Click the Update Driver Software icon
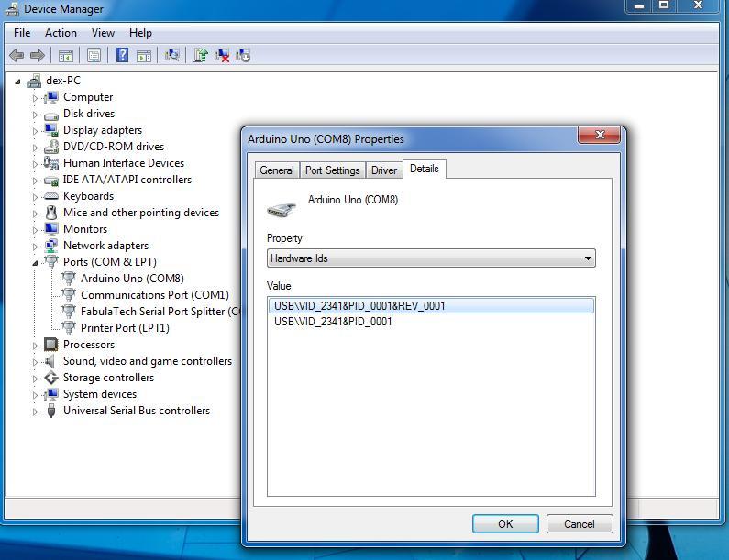The height and width of the screenshot is (560, 729). pos(201,55)
